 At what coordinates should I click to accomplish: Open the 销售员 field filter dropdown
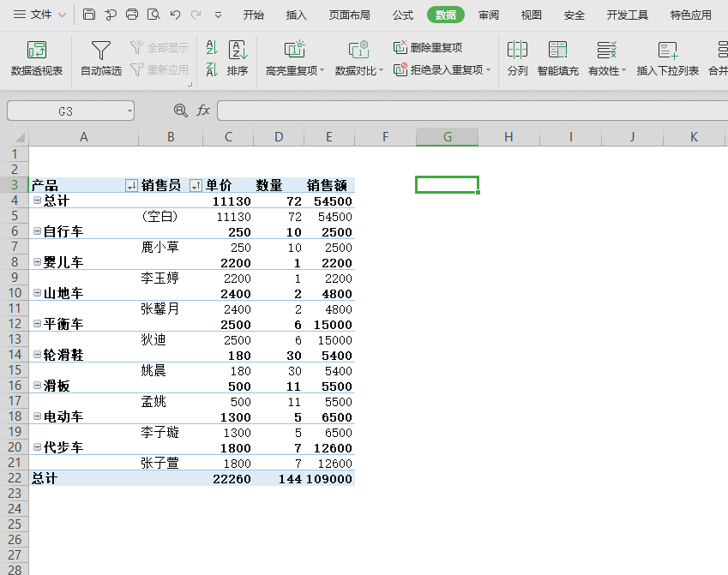point(196,186)
